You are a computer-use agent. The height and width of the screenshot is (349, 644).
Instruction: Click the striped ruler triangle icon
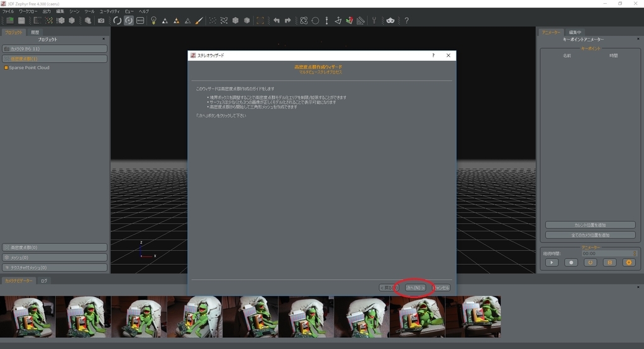(360, 21)
